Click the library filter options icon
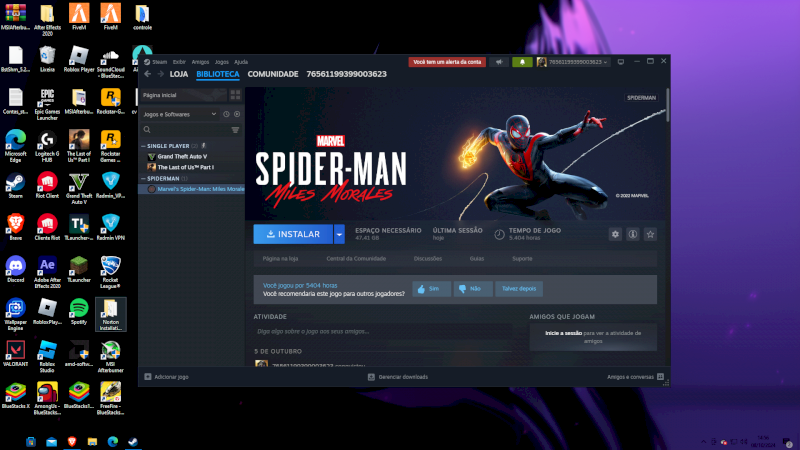 point(235,130)
